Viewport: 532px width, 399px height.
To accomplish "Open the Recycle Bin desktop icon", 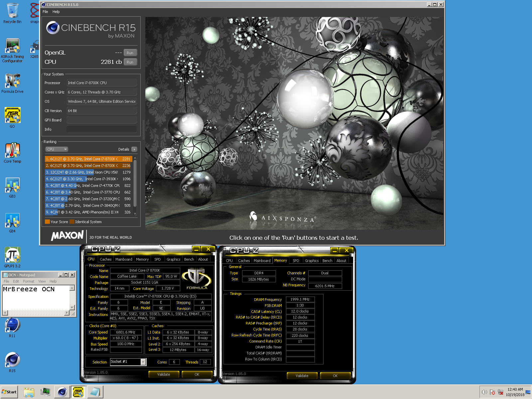I will [12, 13].
